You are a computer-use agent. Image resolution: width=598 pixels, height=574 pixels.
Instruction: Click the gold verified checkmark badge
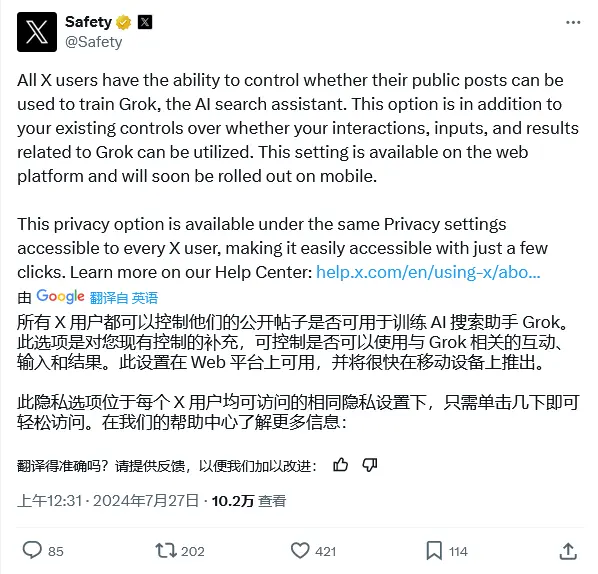click(124, 23)
